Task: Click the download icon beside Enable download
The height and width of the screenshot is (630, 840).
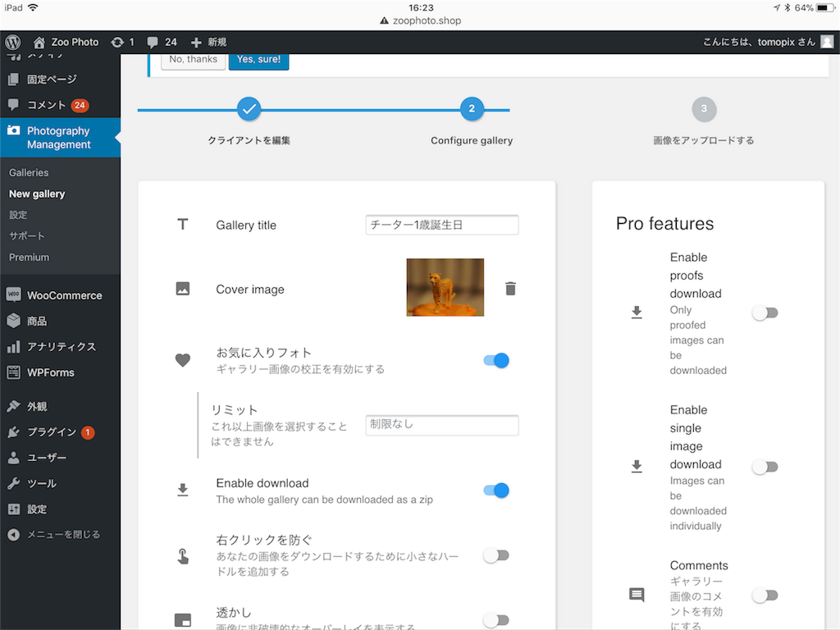Action: [x=183, y=490]
